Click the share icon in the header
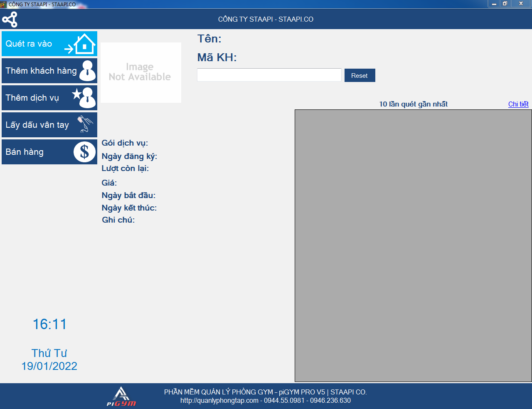Viewport: 532px width, 409px height. click(x=10, y=20)
